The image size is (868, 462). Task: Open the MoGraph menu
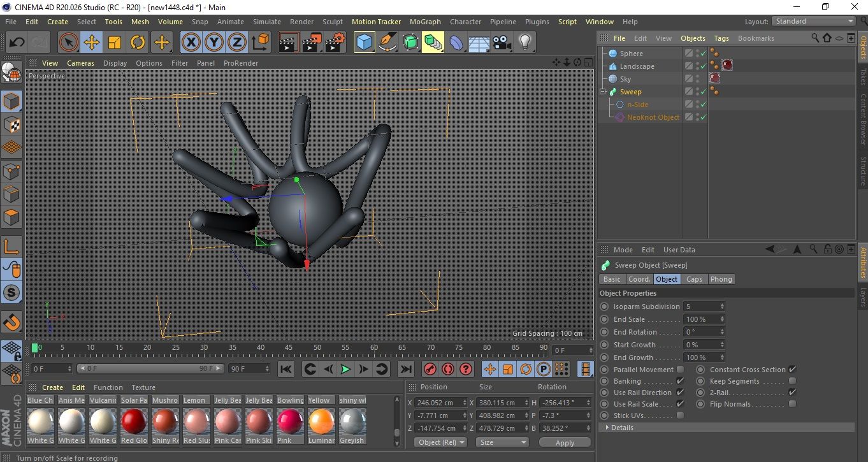click(425, 22)
